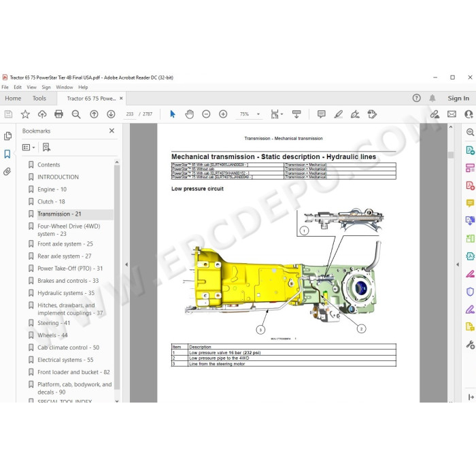This screenshot has height=476, width=476.
Task: Open the Organize Pages right pane tool
Action: pos(470,167)
